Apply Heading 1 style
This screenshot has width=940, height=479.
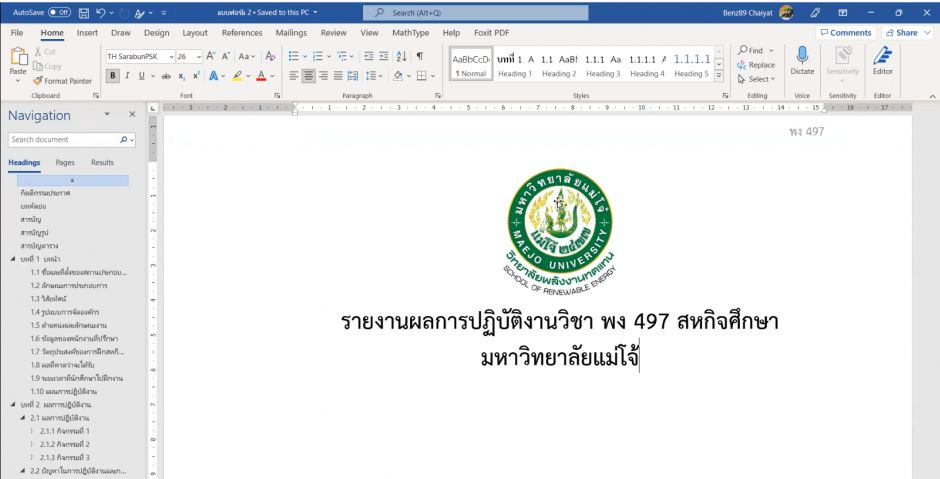pyautogui.click(x=516, y=65)
